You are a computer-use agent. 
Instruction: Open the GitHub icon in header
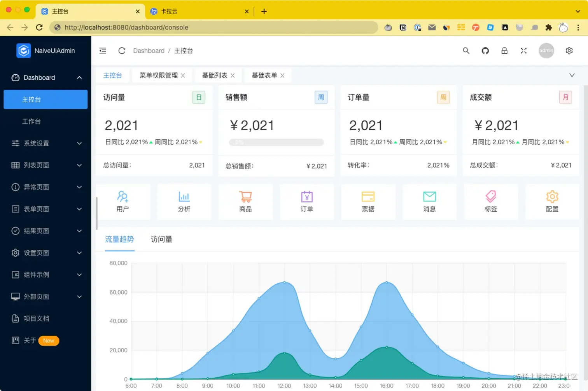pyautogui.click(x=485, y=51)
